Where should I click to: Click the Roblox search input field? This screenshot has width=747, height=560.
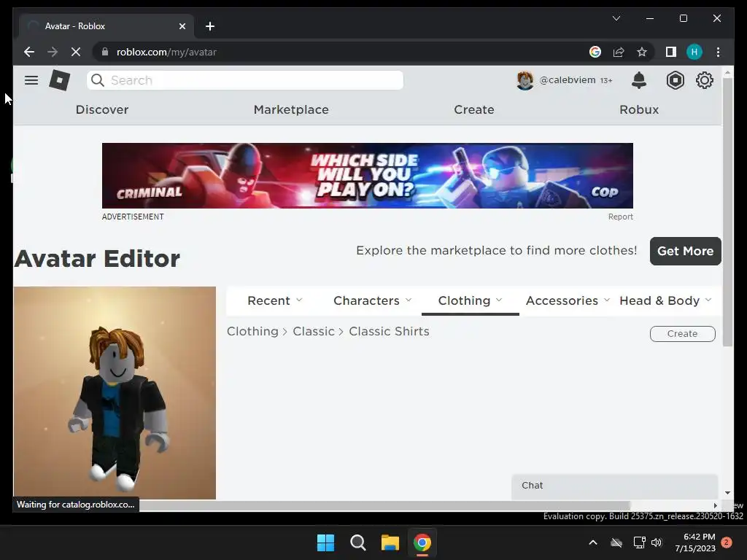(245, 80)
